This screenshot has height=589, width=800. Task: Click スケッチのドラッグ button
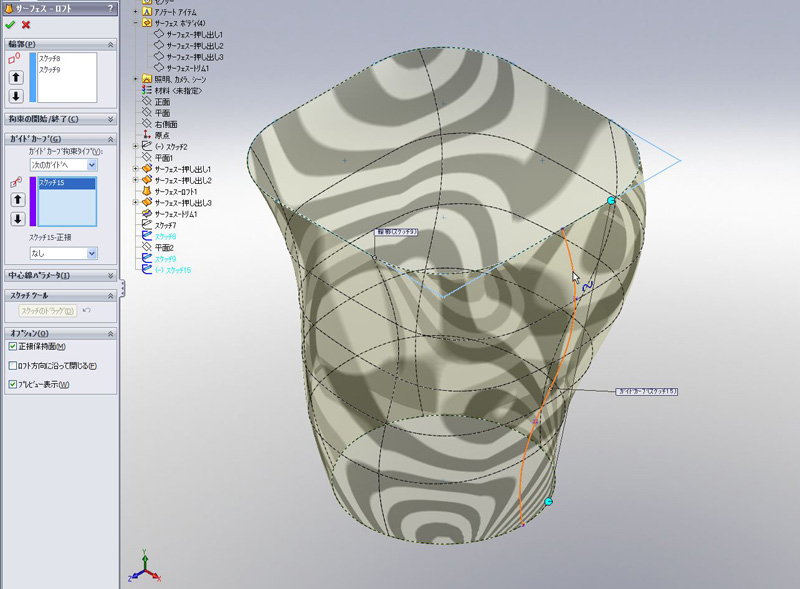(48, 311)
